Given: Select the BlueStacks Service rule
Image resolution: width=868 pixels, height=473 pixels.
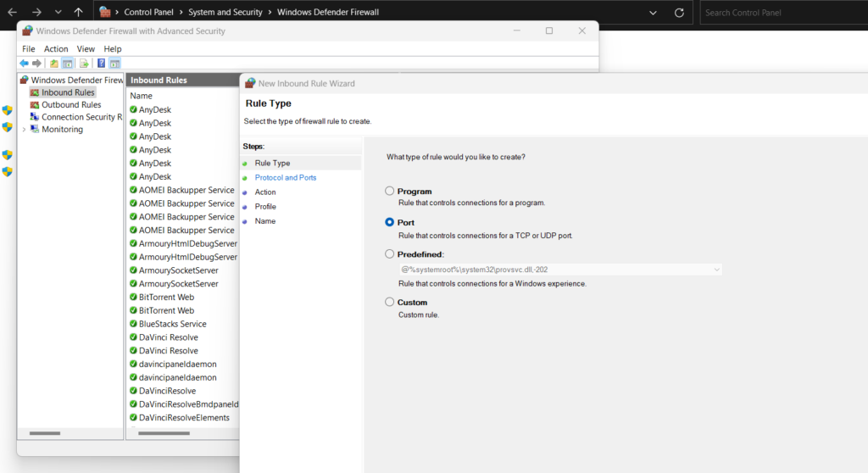Looking at the screenshot, I should click(173, 324).
